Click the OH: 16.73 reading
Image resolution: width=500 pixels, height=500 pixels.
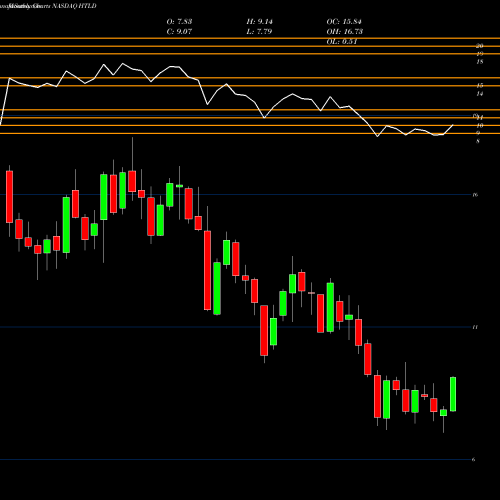coord(345,32)
